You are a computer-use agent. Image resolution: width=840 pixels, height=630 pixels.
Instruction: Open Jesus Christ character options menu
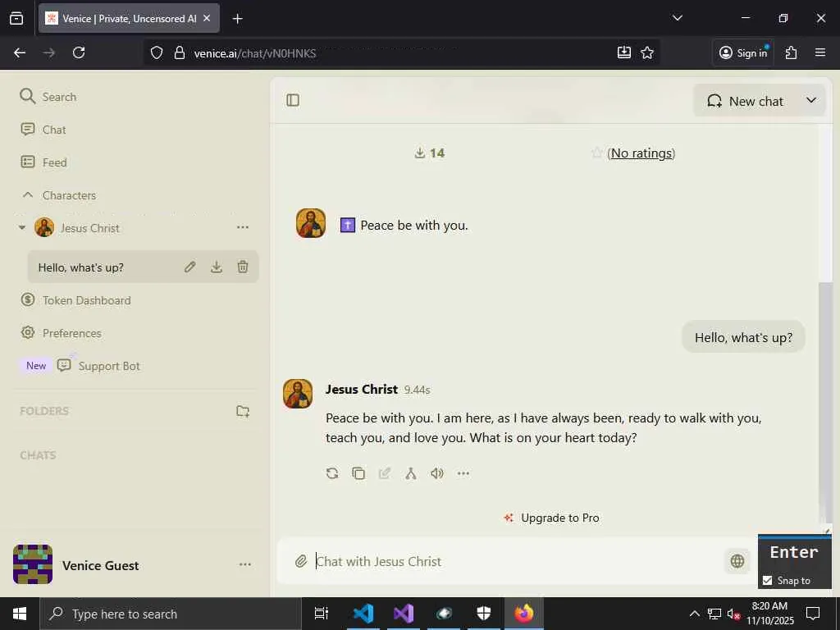tap(243, 228)
